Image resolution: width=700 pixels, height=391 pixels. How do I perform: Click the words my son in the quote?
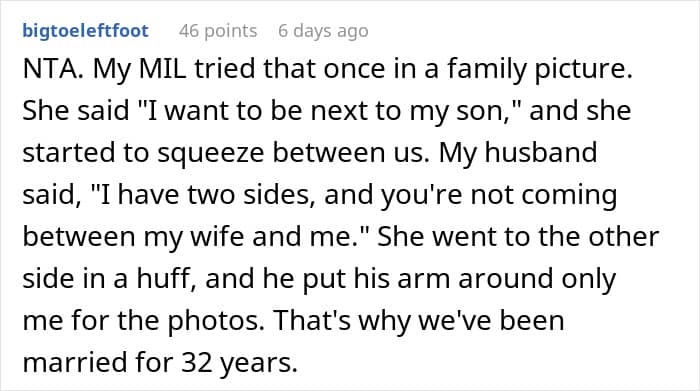click(457, 112)
